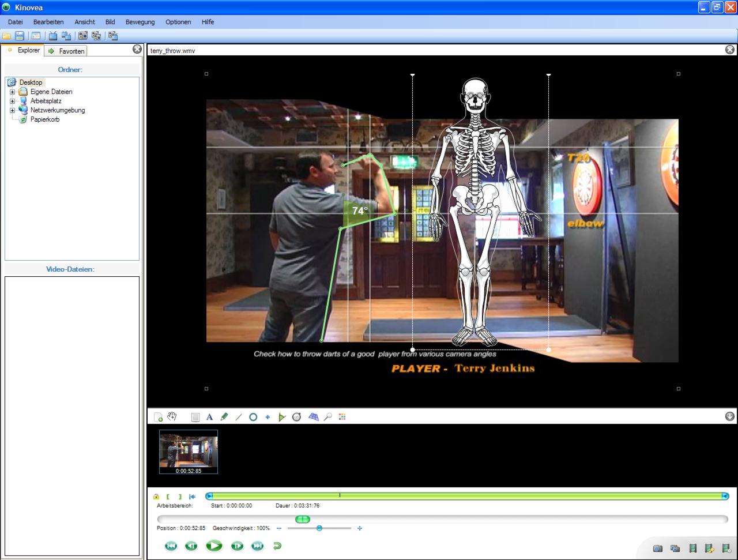Open the comment note tool
The height and width of the screenshot is (560, 738).
195,417
